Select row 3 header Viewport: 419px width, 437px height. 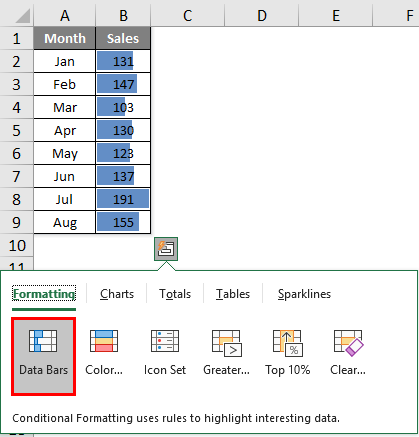tap(17, 84)
